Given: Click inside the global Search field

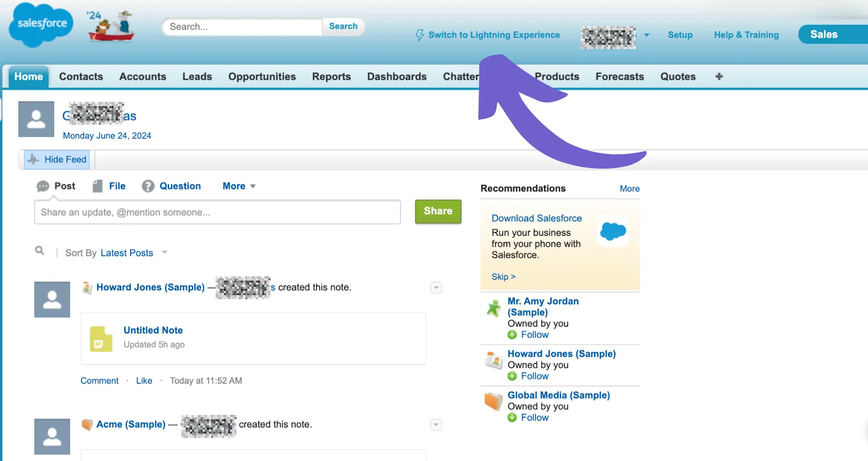Looking at the screenshot, I should [242, 27].
